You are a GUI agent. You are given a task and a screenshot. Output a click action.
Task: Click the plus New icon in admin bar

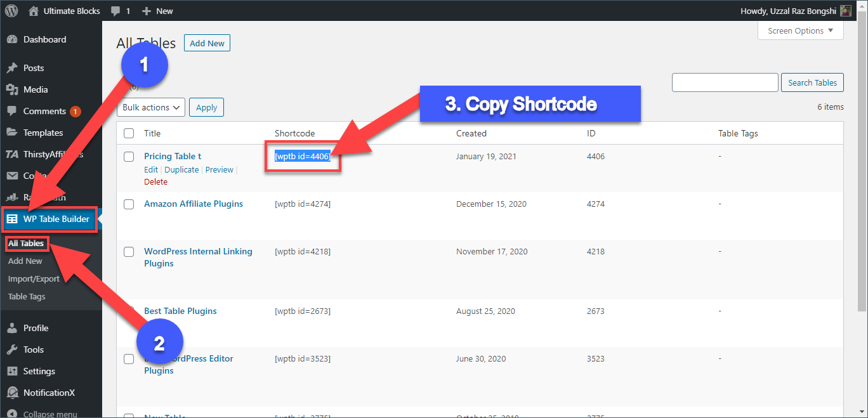tap(146, 11)
